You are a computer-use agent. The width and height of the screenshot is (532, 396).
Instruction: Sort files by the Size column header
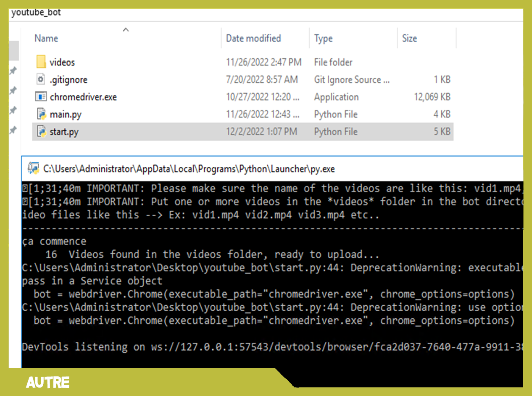[409, 38]
